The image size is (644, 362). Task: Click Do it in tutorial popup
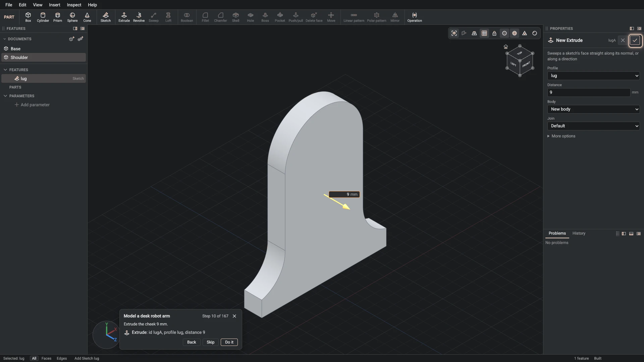click(x=229, y=342)
